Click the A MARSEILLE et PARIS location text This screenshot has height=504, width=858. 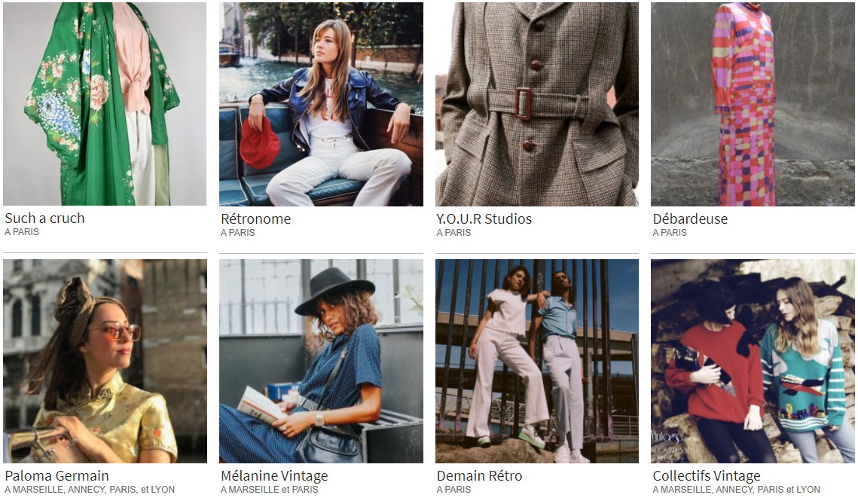tap(269, 489)
